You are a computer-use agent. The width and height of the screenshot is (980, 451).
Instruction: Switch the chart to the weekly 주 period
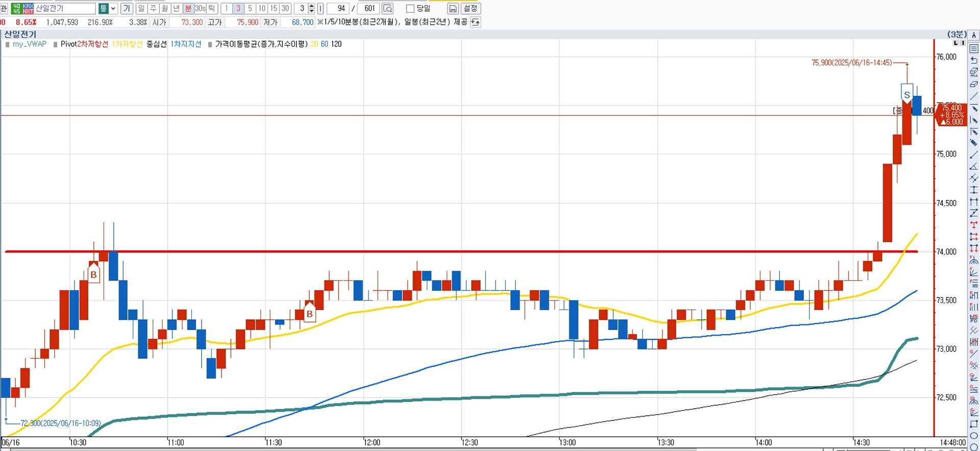(153, 9)
